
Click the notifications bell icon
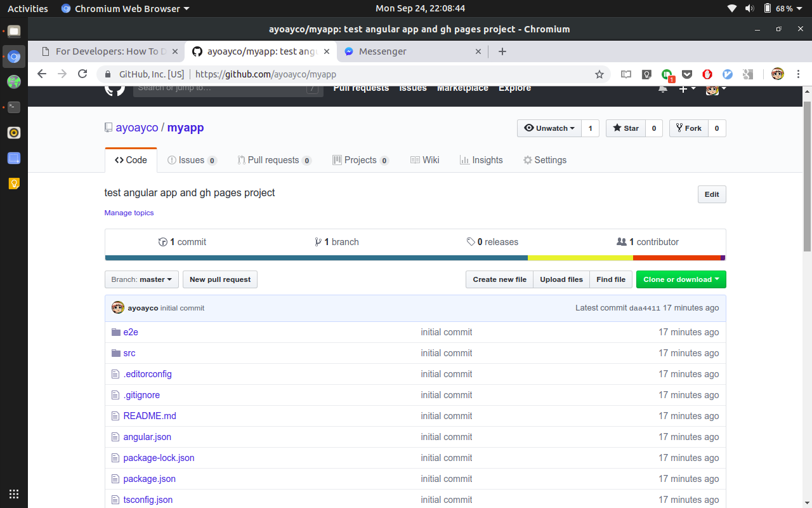point(663,89)
